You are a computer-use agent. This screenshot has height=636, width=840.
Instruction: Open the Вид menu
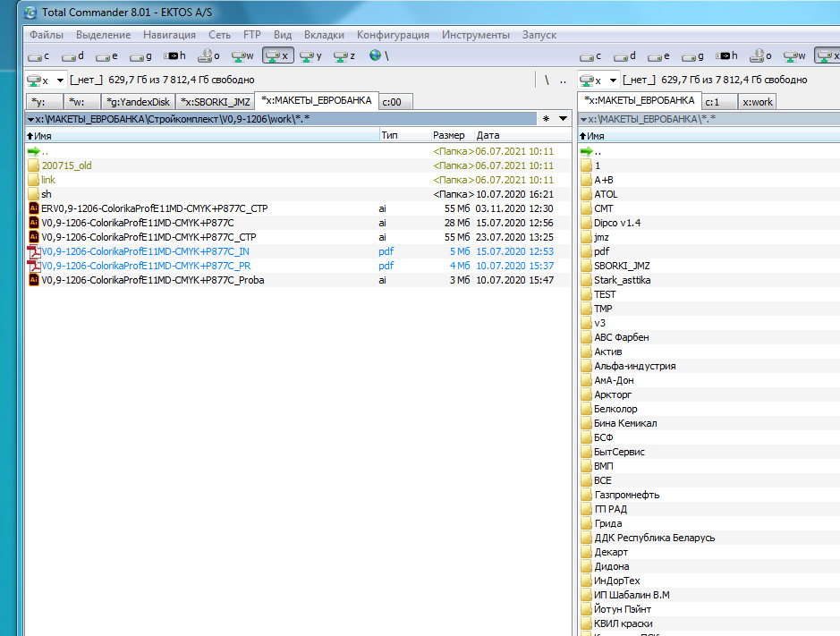(283, 35)
